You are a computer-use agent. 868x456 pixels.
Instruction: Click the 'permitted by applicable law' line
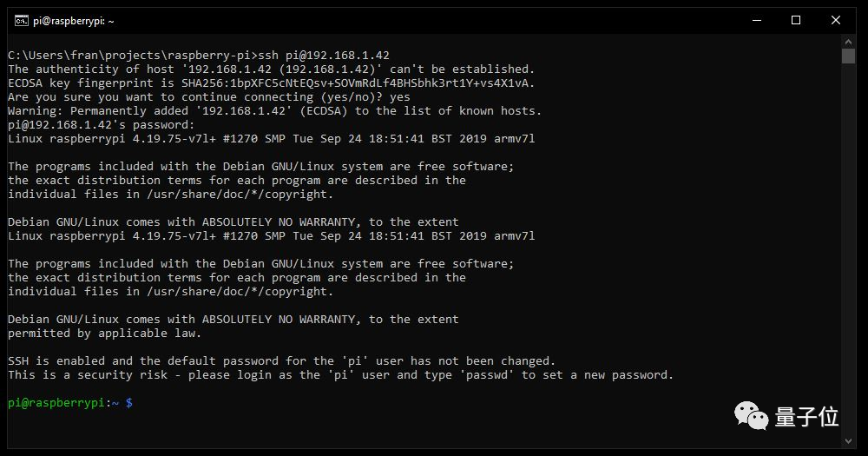[104, 334]
